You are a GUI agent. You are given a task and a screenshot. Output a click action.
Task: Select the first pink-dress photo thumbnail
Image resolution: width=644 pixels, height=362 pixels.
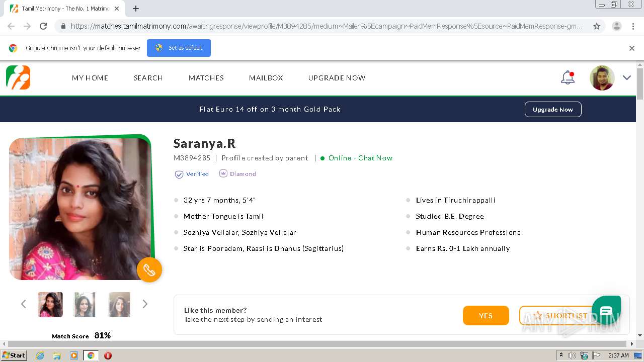coord(50,305)
